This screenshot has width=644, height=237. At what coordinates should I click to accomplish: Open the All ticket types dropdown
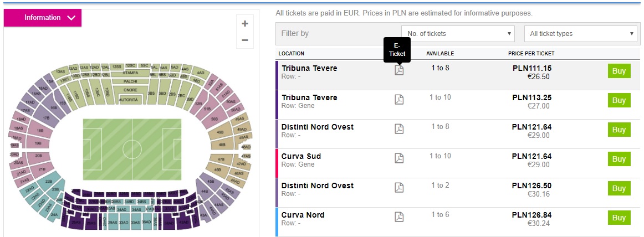[x=580, y=34]
